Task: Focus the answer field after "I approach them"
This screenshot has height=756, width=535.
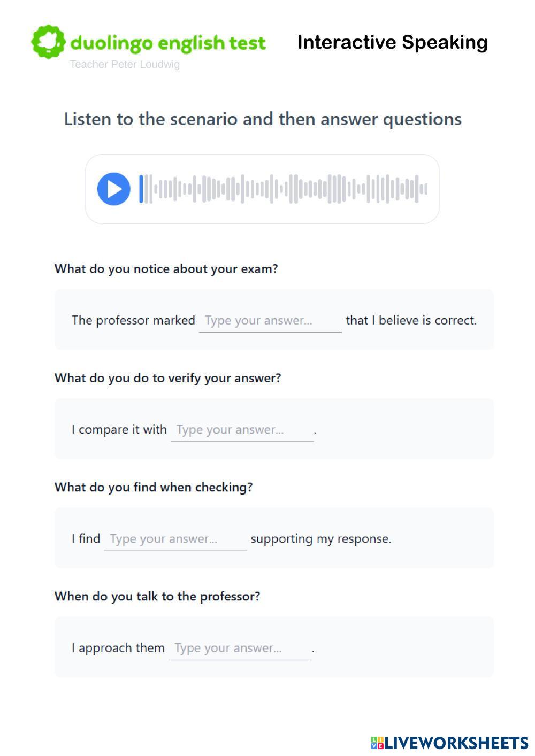Action: 239,648
